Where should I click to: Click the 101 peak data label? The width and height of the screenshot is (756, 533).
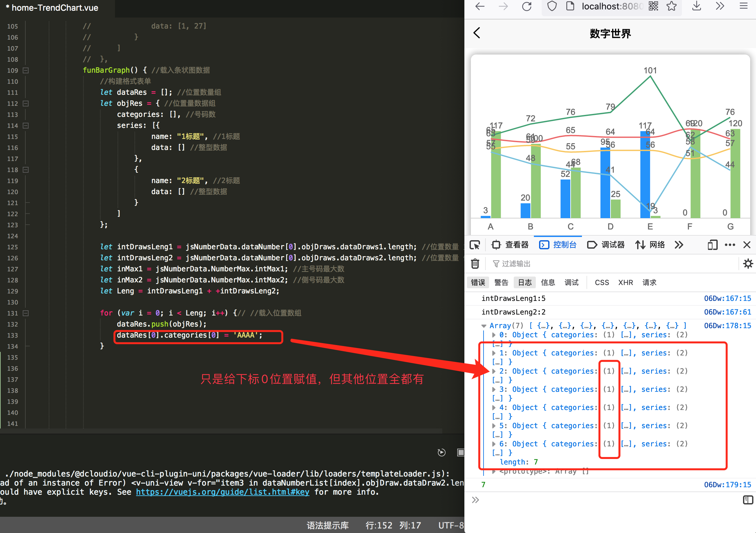[650, 70]
